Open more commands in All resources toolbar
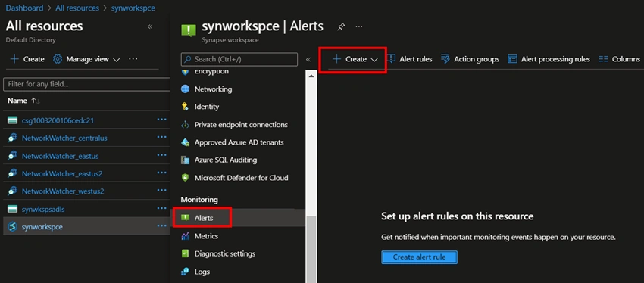 (x=133, y=59)
